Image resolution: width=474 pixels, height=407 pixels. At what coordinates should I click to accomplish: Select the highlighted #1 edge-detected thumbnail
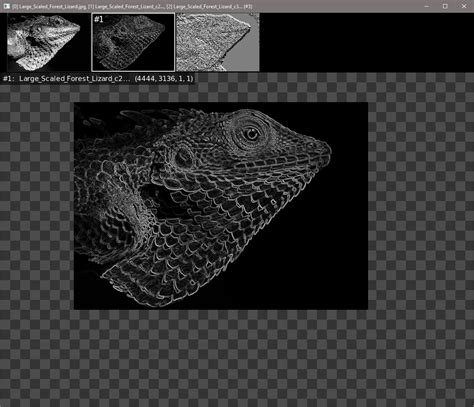pos(133,42)
